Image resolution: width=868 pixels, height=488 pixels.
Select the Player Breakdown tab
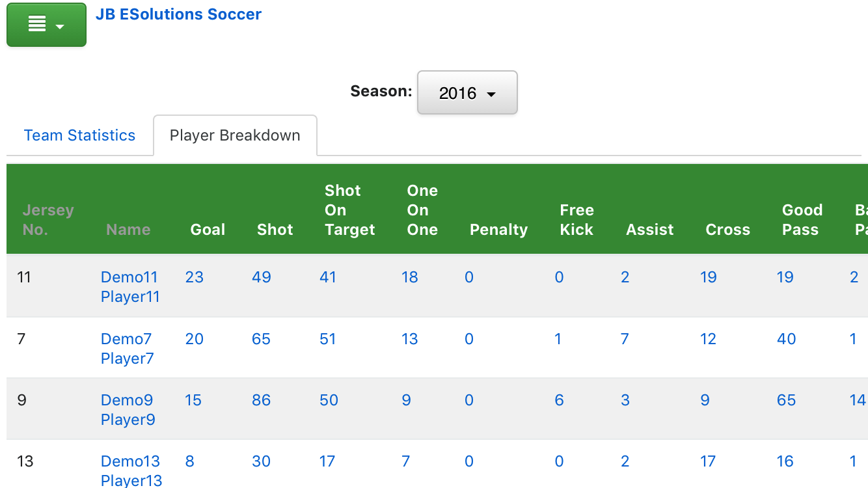(x=235, y=135)
